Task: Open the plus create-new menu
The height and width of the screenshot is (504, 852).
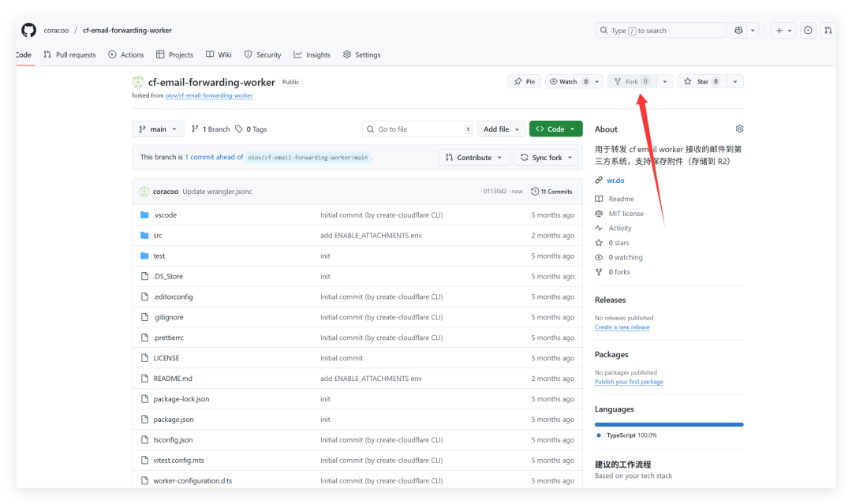Action: pyautogui.click(x=783, y=31)
